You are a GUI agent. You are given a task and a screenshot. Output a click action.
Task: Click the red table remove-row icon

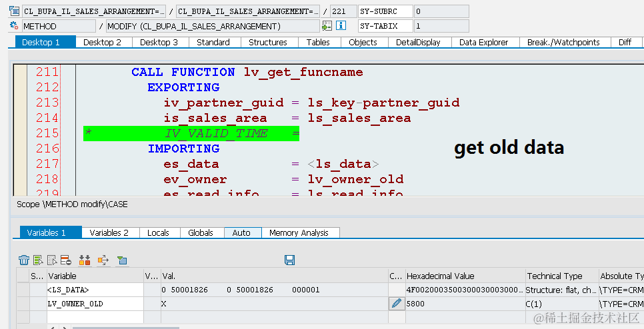click(x=66, y=260)
